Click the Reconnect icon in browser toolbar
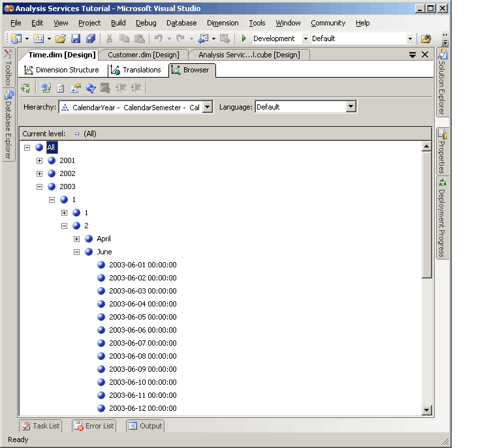 46,88
